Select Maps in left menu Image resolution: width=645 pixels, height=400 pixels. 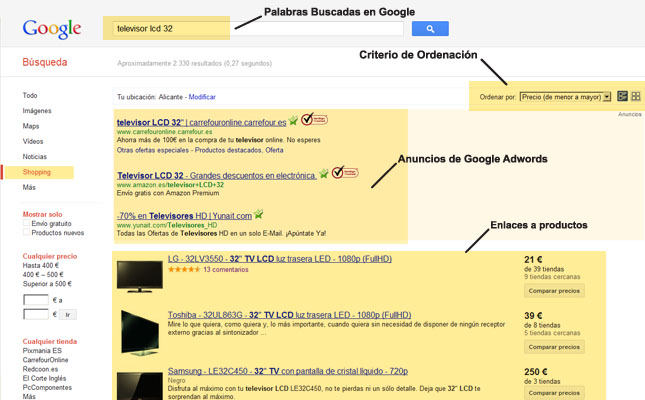tap(31, 126)
